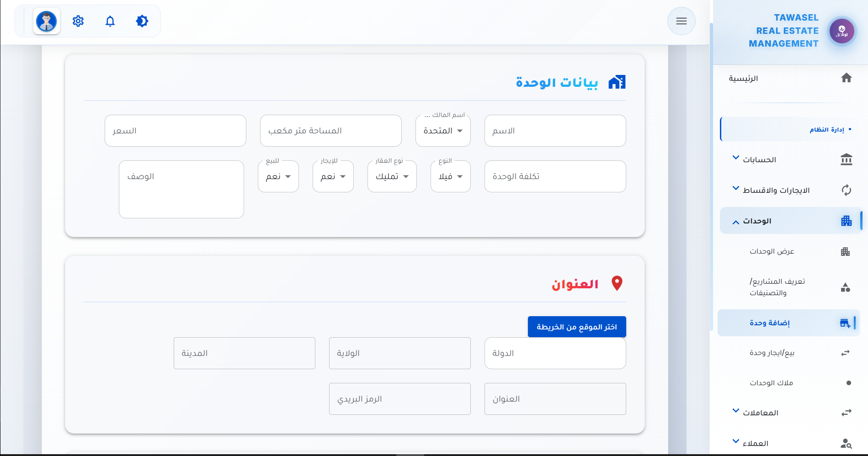Open the نوع العقار dropdown

[x=392, y=176]
